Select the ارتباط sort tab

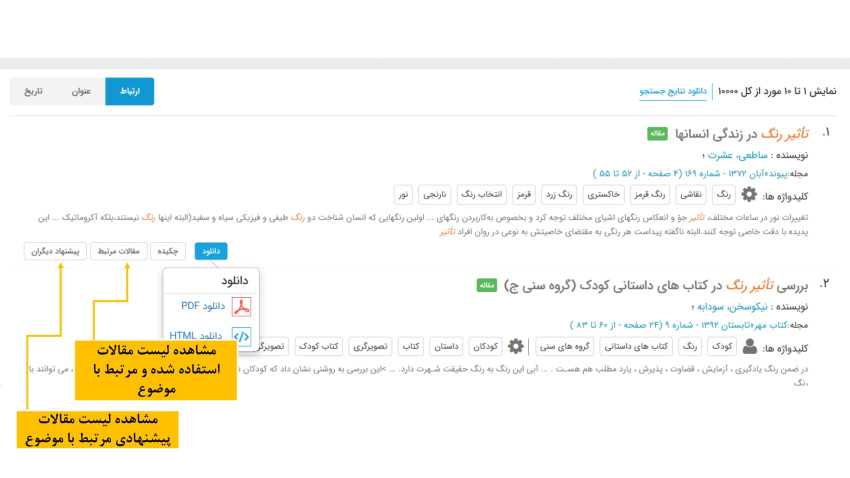pos(130,91)
